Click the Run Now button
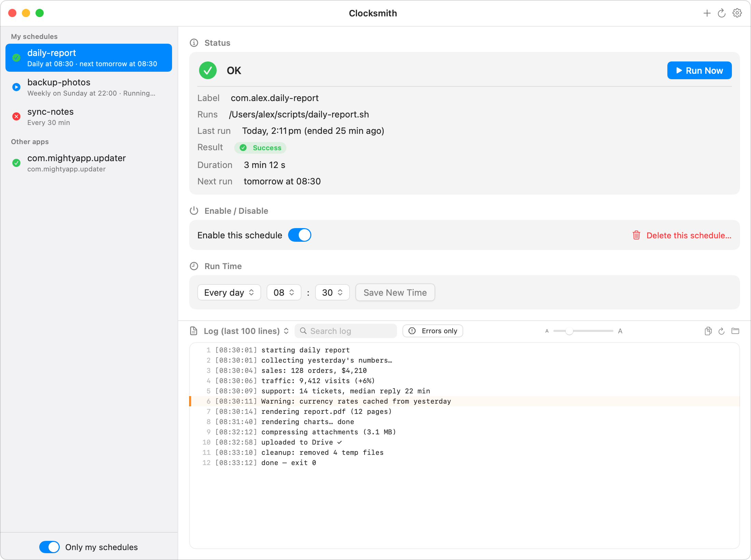Image resolution: width=751 pixels, height=560 pixels. (699, 70)
